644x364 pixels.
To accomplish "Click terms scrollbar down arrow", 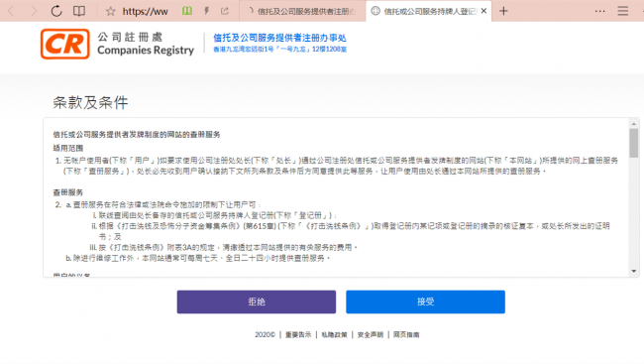I will point(634,271).
